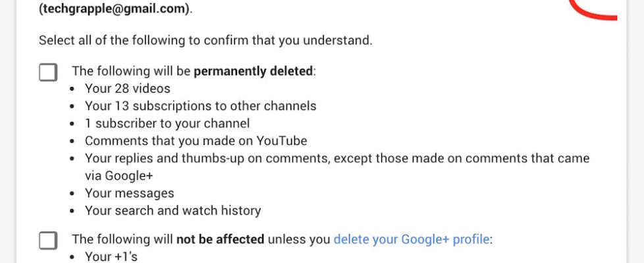Click "Your search and watch history" item
644x263 pixels.
[173, 211]
